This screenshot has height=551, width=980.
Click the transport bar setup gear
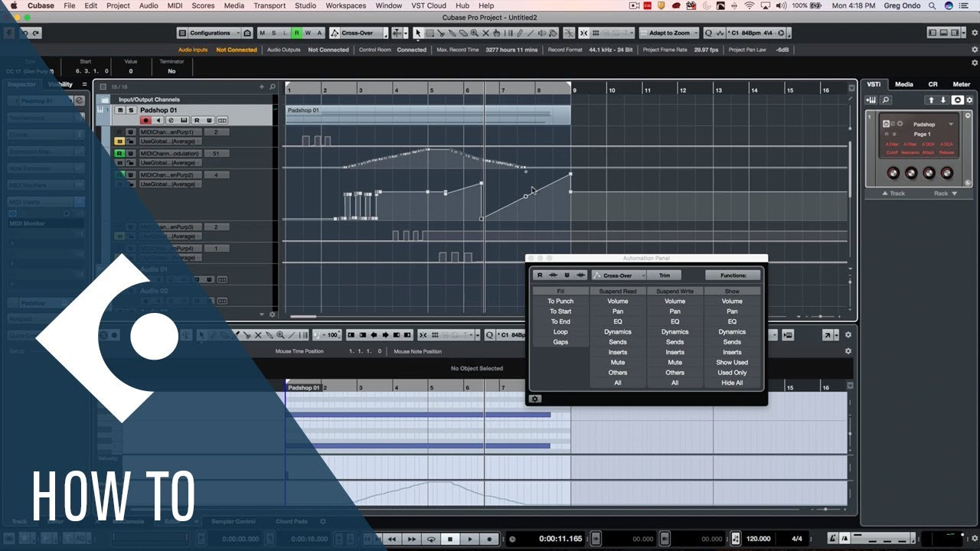[974, 539]
